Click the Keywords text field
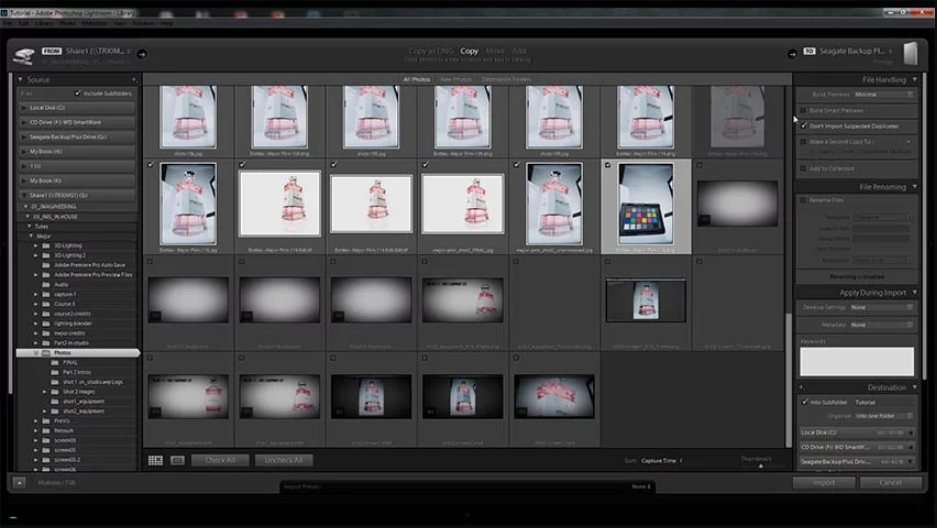Screen dimensions: 937x528 [x=857, y=361]
